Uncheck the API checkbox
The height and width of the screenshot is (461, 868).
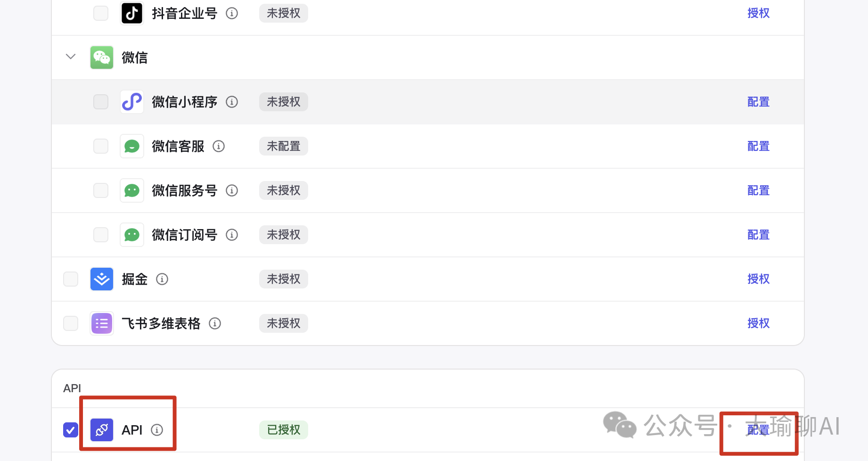click(70, 429)
